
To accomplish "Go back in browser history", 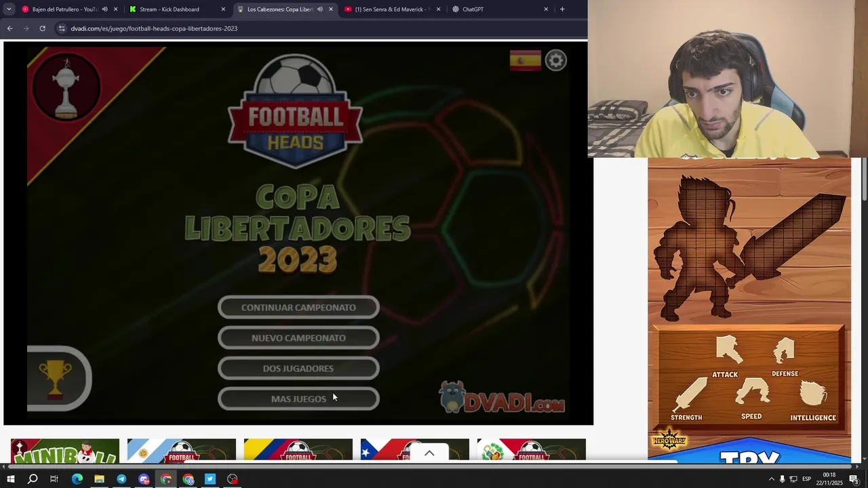I will [9, 28].
